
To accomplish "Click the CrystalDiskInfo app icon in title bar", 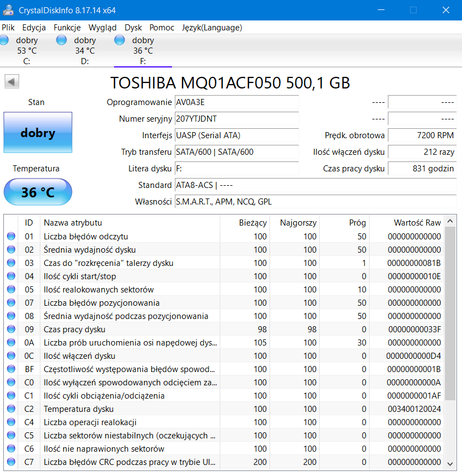I will coord(8,10).
